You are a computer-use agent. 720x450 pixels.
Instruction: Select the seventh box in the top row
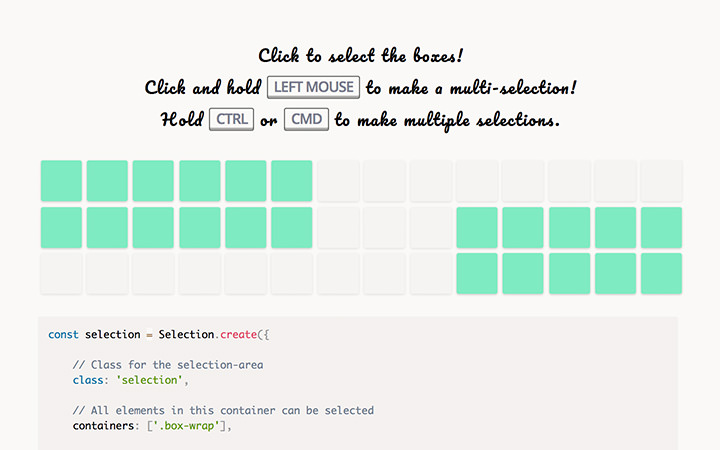click(x=338, y=181)
